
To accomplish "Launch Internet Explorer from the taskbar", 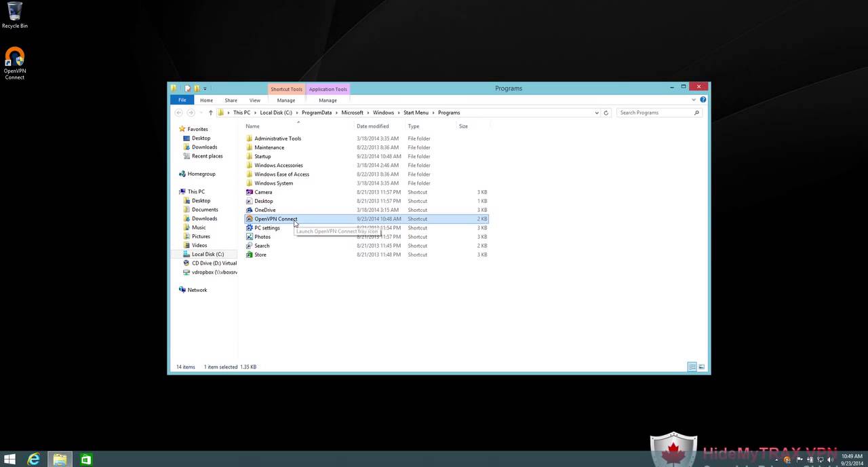I will 33,460.
